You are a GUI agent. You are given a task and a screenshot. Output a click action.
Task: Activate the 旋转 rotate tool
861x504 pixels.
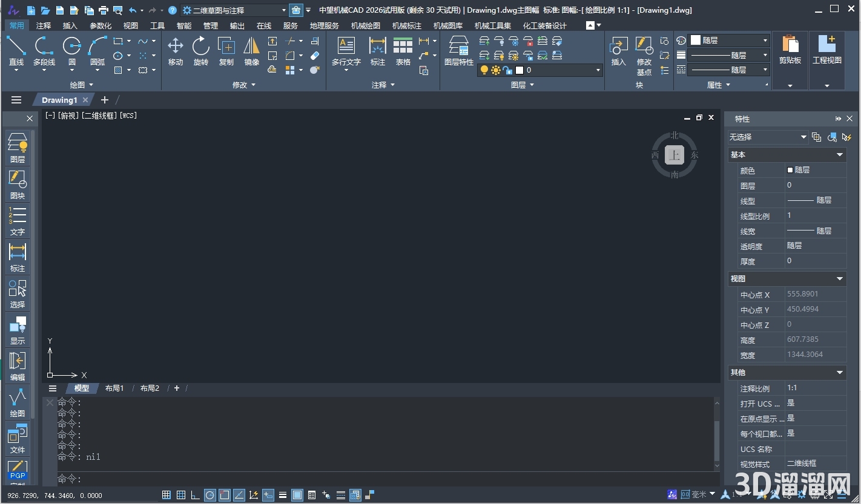(201, 51)
